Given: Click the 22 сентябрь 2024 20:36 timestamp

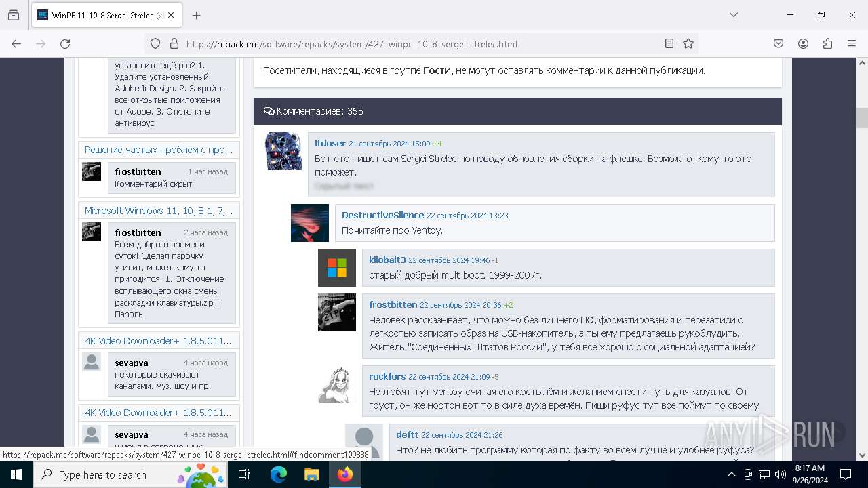Looking at the screenshot, I should coord(460,305).
